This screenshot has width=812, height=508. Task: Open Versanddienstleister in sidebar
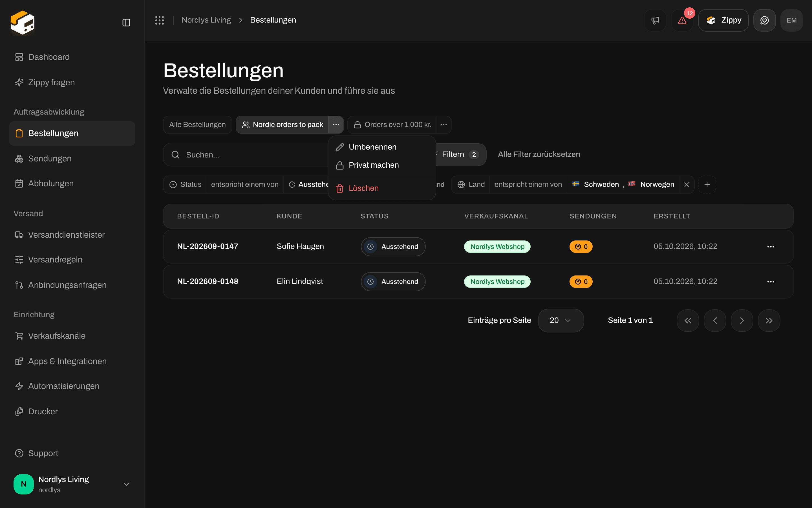coord(72,235)
